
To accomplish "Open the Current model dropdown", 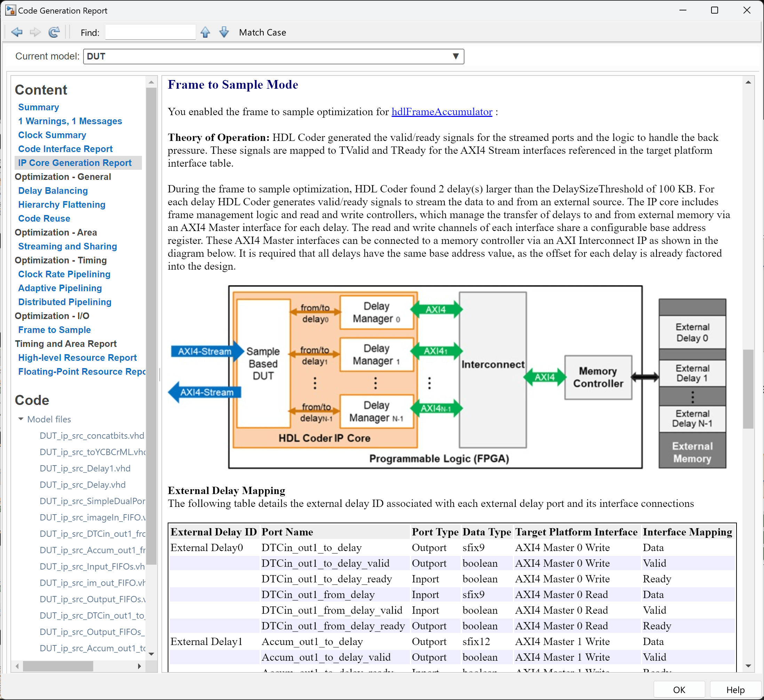I will (455, 56).
